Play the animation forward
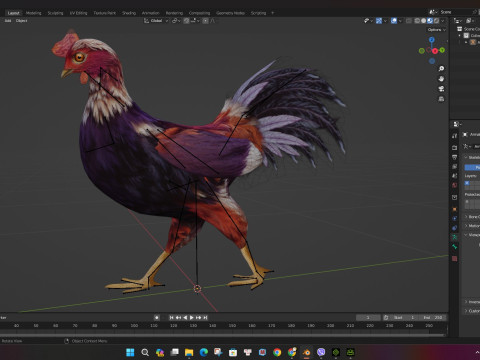The image size is (480, 360). pyautogui.click(x=192, y=318)
